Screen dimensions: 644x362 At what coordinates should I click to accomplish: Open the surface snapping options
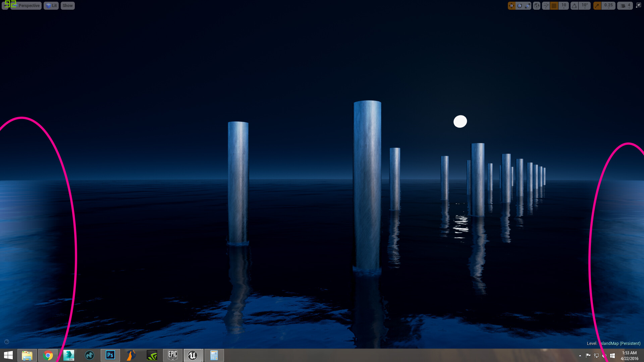tap(546, 6)
